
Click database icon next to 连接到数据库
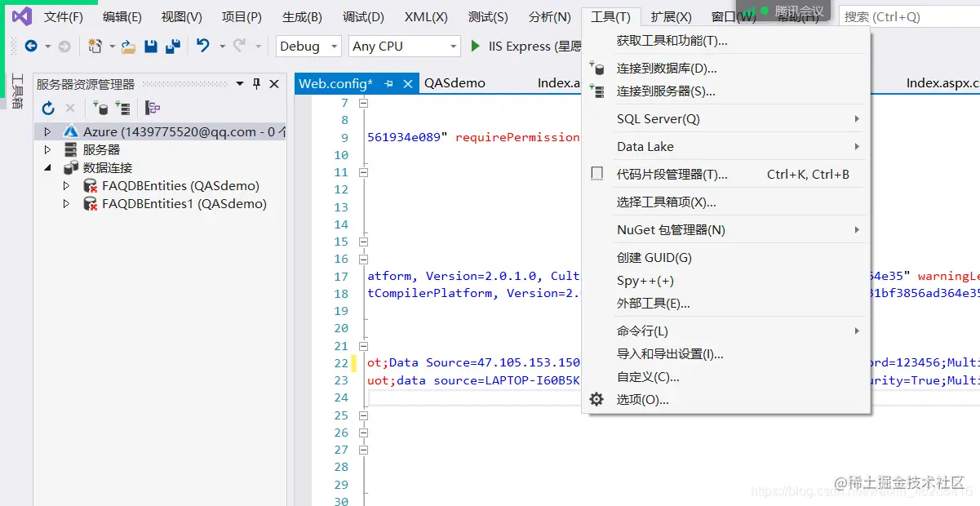click(x=597, y=69)
